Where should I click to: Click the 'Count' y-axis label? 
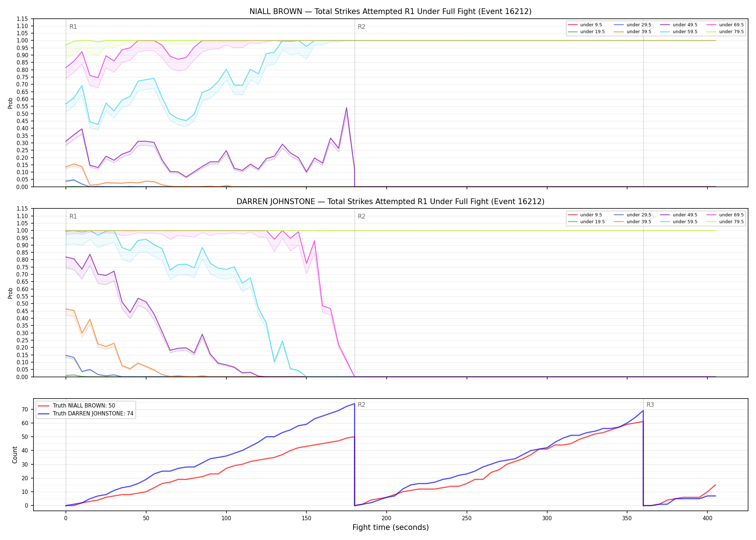pos(15,455)
